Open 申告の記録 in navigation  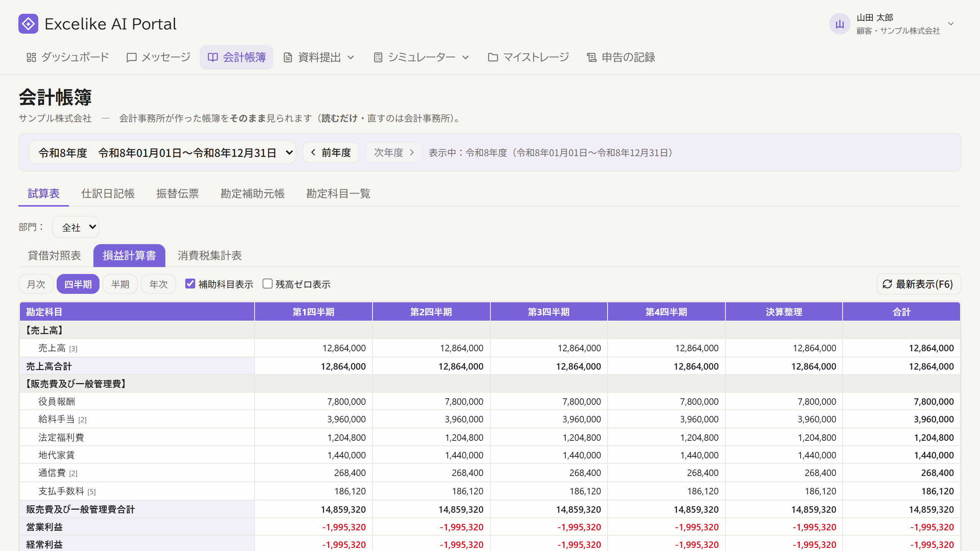(x=621, y=57)
